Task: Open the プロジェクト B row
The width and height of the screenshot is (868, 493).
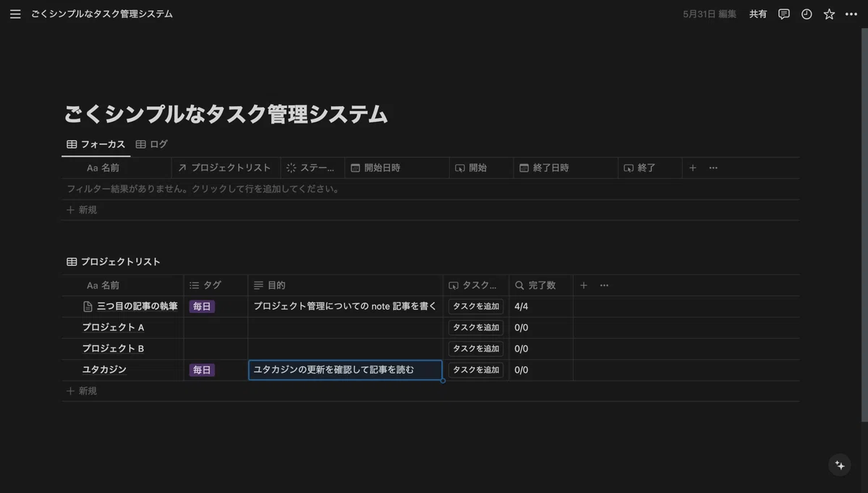Action: click(113, 348)
